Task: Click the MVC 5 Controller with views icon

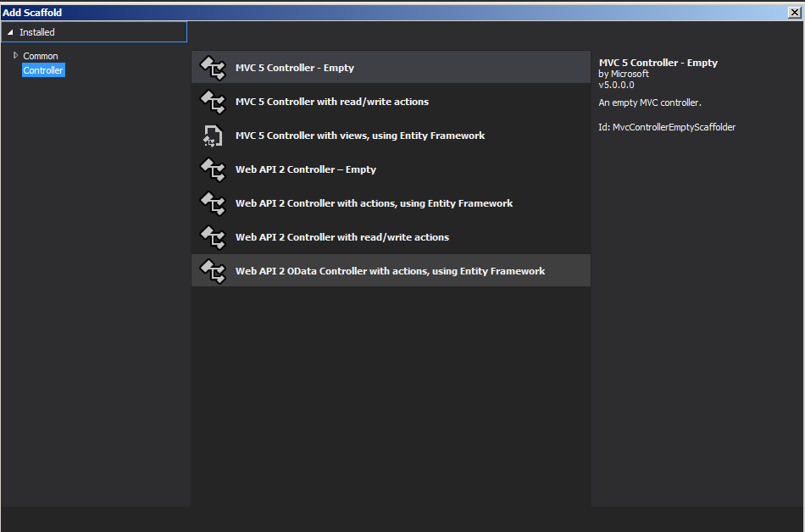Action: point(212,136)
